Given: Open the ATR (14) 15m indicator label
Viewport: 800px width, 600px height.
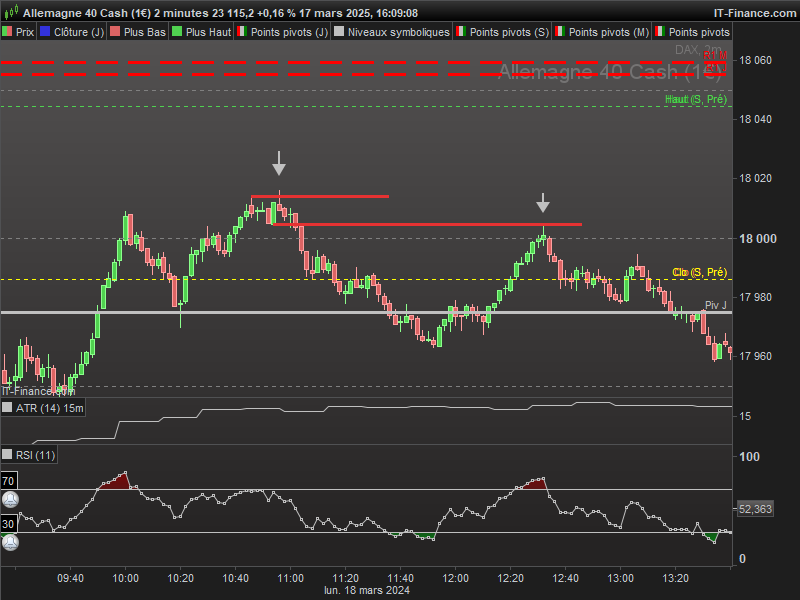Looking at the screenshot, I should click(43, 408).
